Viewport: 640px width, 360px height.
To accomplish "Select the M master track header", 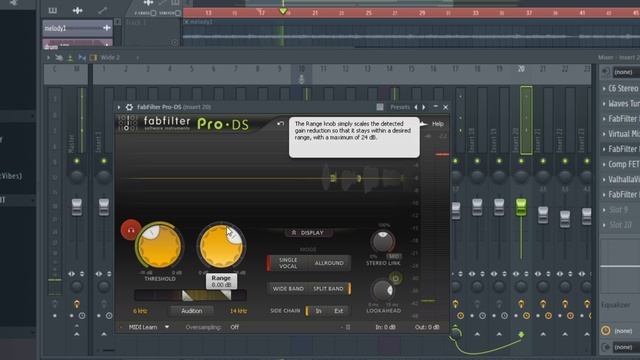I will pos(76,69).
